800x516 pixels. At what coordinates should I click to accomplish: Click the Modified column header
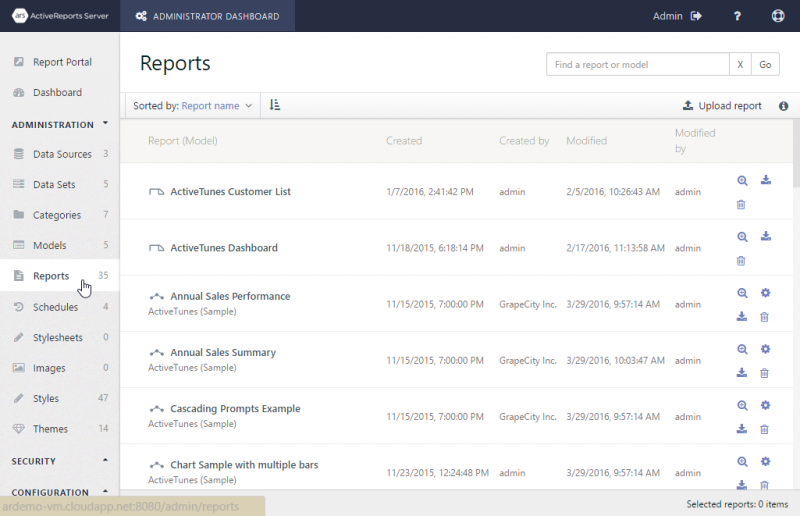[x=586, y=141]
